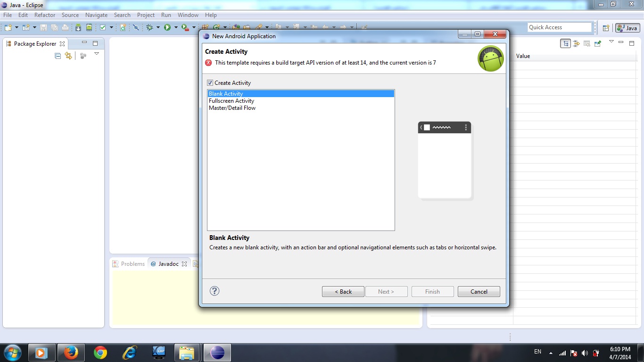Click the Next button in wizard
The width and height of the screenshot is (644, 362).
click(x=386, y=292)
